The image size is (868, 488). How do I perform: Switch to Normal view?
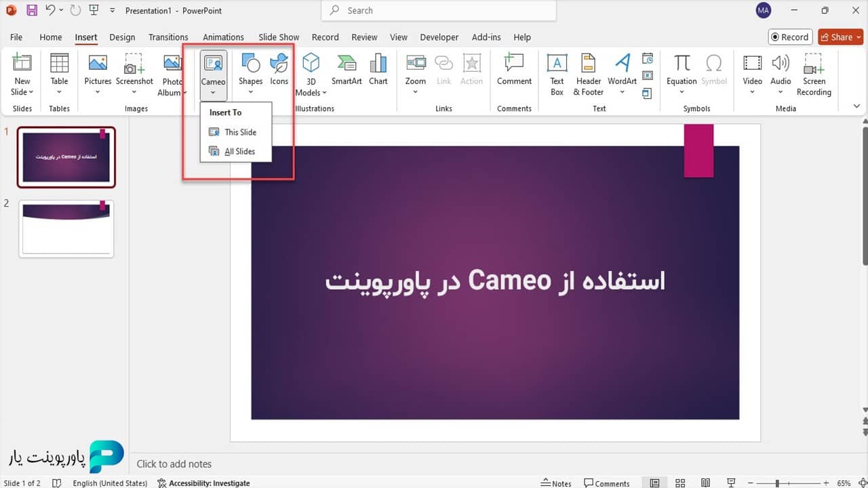(x=654, y=483)
